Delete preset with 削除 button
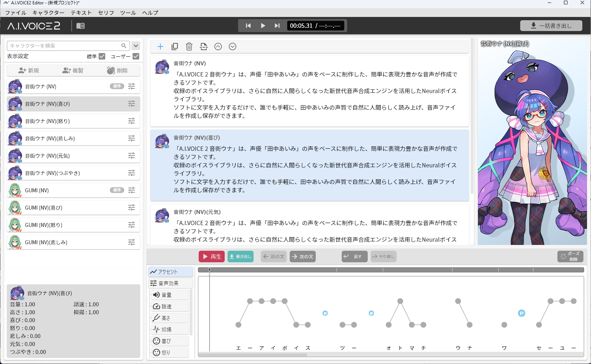 117,70
